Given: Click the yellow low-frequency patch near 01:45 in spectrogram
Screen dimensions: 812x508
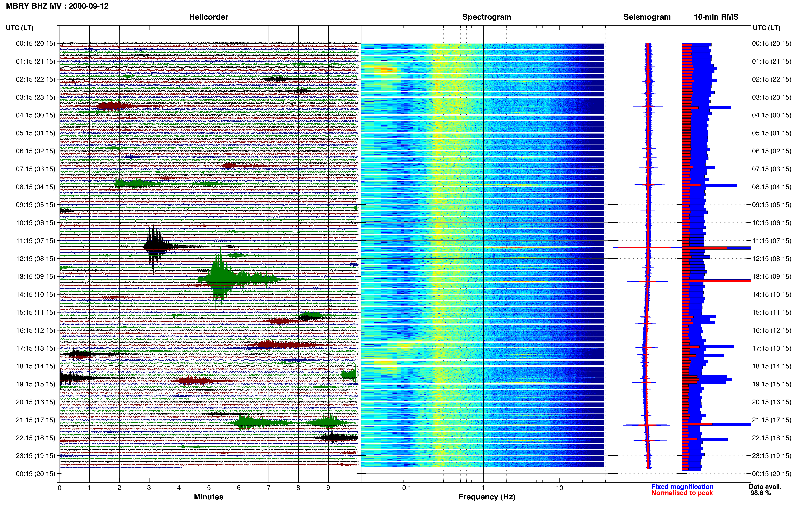Looking at the screenshot, I should 385,70.
